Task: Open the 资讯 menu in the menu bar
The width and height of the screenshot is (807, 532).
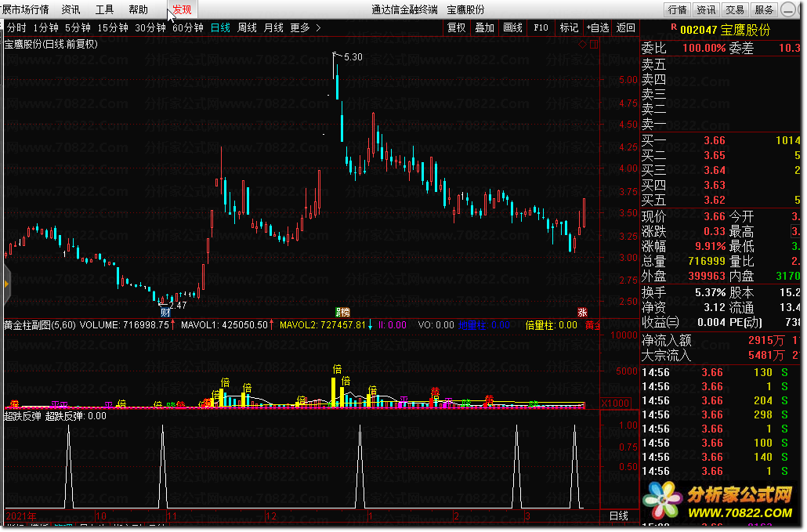Action: (71, 9)
